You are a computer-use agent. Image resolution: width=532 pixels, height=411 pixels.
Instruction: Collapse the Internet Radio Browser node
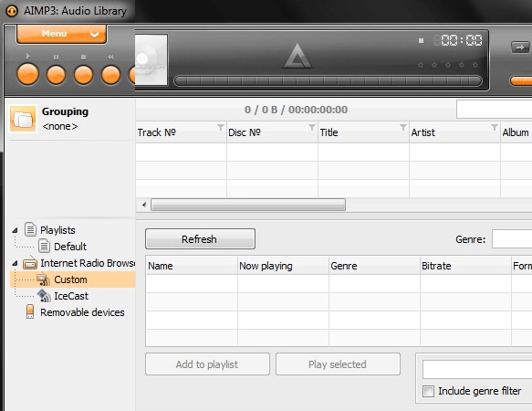[15, 263]
